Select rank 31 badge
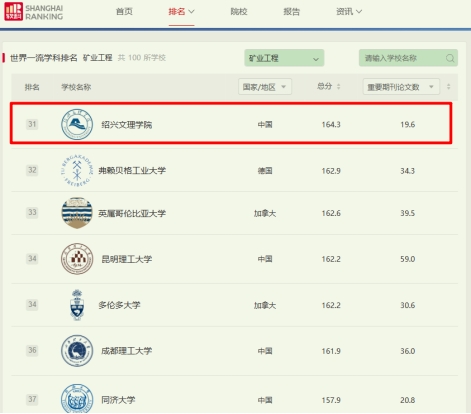This screenshot has width=471, height=414. 32,124
